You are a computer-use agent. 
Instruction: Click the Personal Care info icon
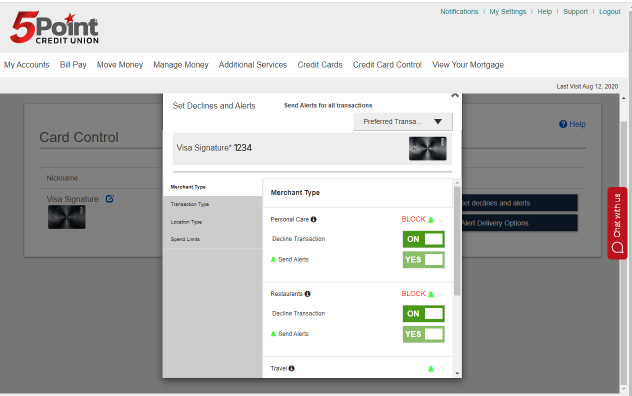[x=314, y=219]
